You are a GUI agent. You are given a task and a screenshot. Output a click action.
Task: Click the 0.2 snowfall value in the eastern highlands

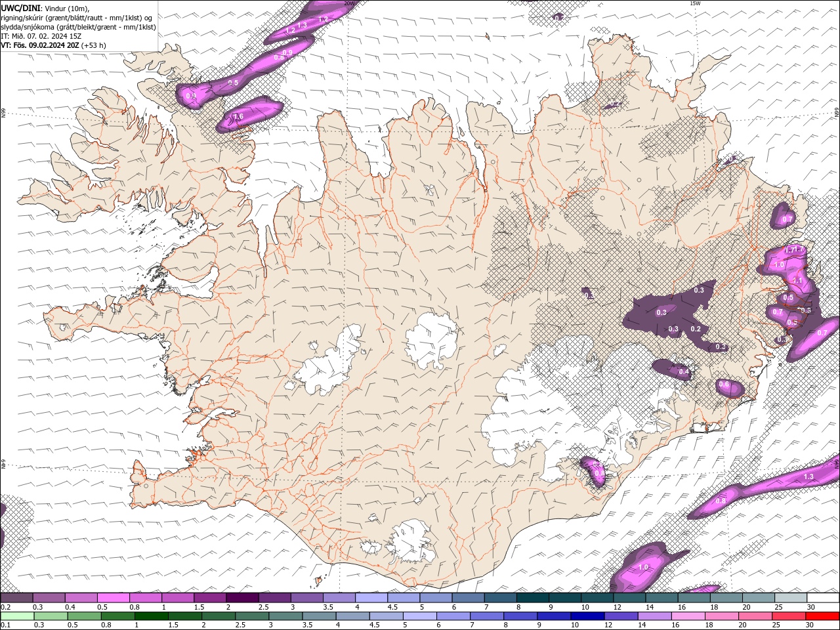click(x=696, y=329)
